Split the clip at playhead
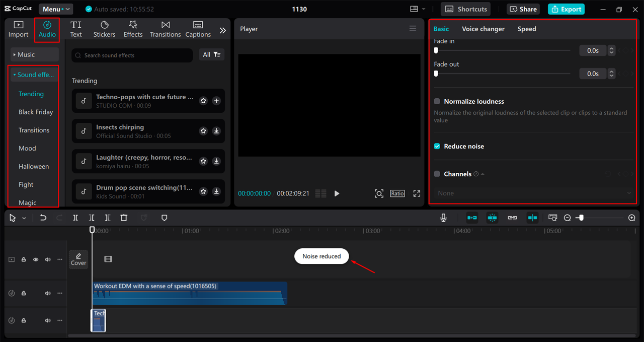 pyautogui.click(x=75, y=218)
